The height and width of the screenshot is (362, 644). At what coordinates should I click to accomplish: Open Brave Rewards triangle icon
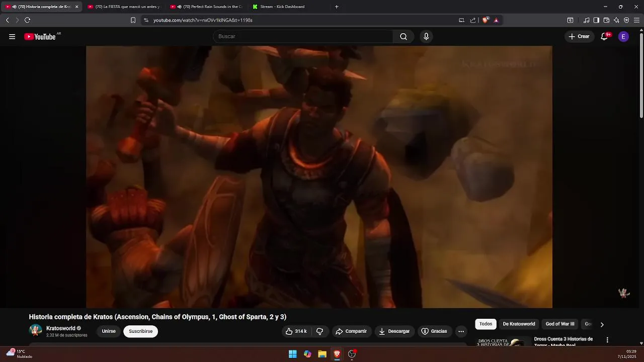point(496,20)
